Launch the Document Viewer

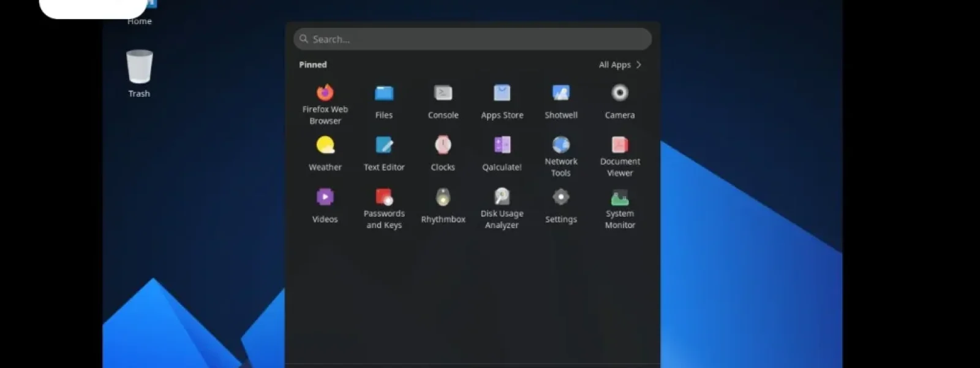click(620, 145)
